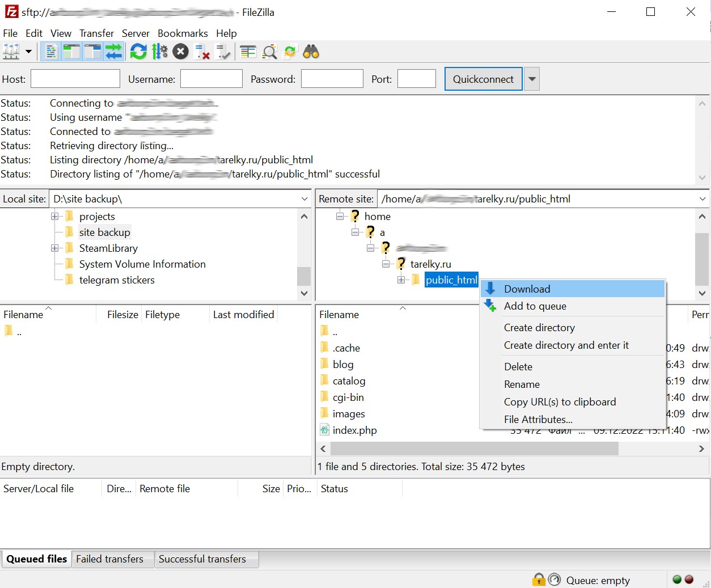Click the remote file list horizontal scrollbar
The height and width of the screenshot is (588, 711).
click(474, 449)
